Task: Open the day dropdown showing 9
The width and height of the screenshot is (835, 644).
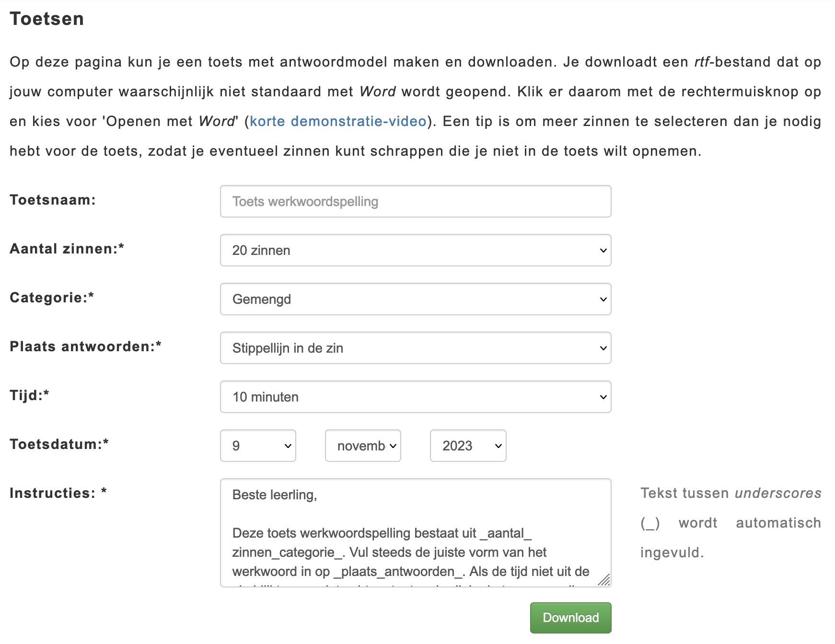Action: 258,446
